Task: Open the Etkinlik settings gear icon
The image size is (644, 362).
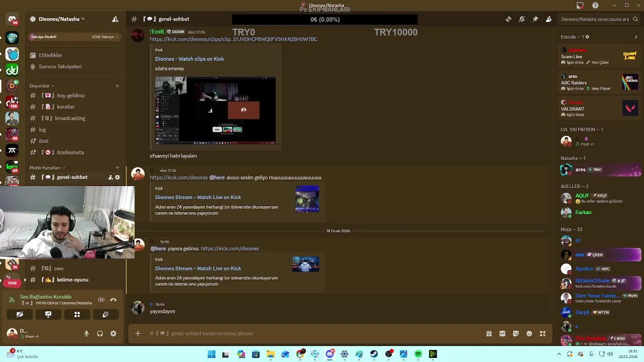Action: pyautogui.click(x=587, y=37)
